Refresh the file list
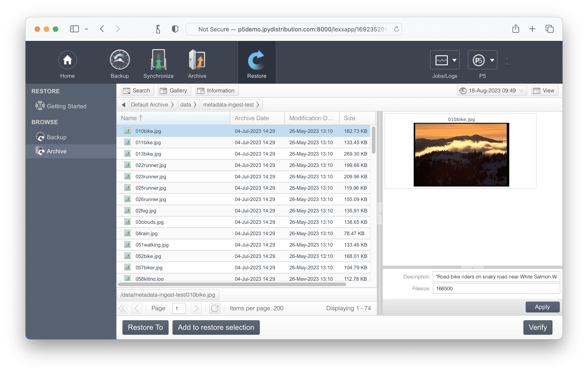The image size is (588, 373). [x=215, y=308]
